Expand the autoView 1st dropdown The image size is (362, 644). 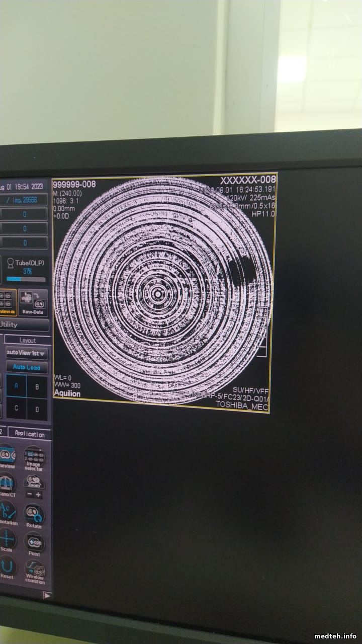[x=27, y=353]
